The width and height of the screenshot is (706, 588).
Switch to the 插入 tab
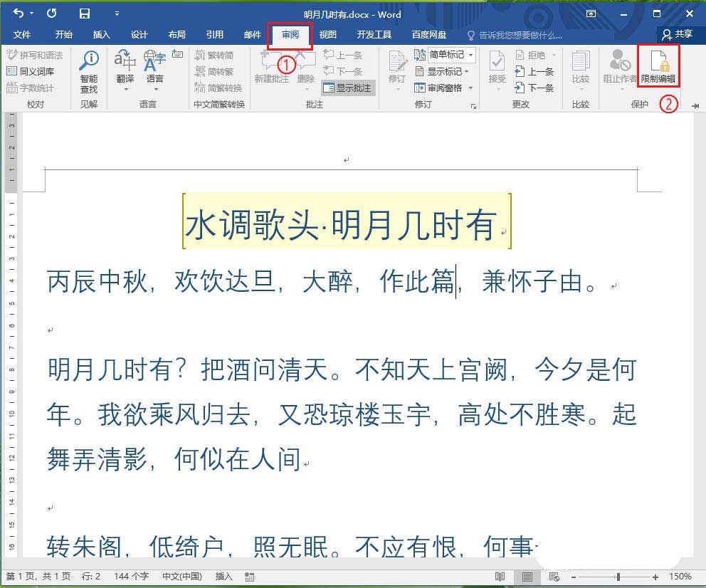101,35
